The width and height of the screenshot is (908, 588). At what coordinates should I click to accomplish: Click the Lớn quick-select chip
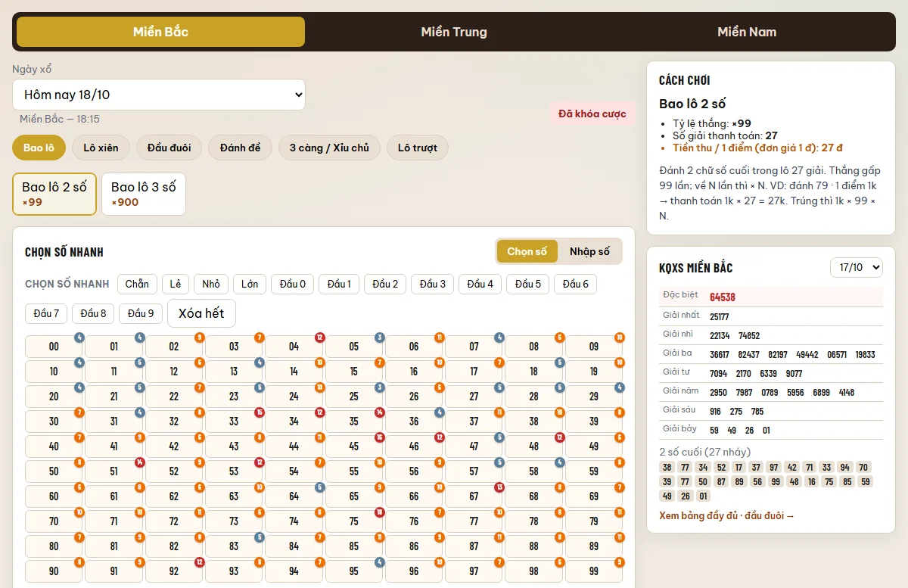point(250,284)
